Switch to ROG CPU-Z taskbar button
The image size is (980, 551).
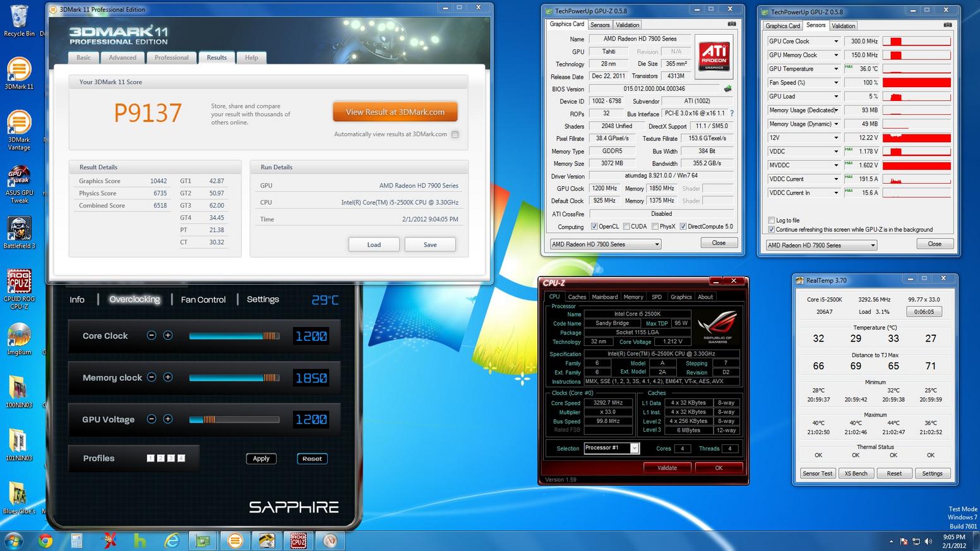point(298,541)
